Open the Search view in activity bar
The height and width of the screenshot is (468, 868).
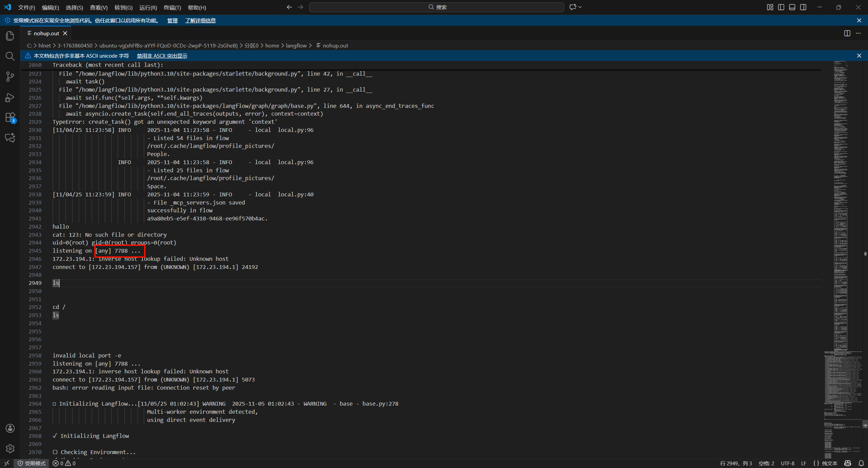coord(10,56)
